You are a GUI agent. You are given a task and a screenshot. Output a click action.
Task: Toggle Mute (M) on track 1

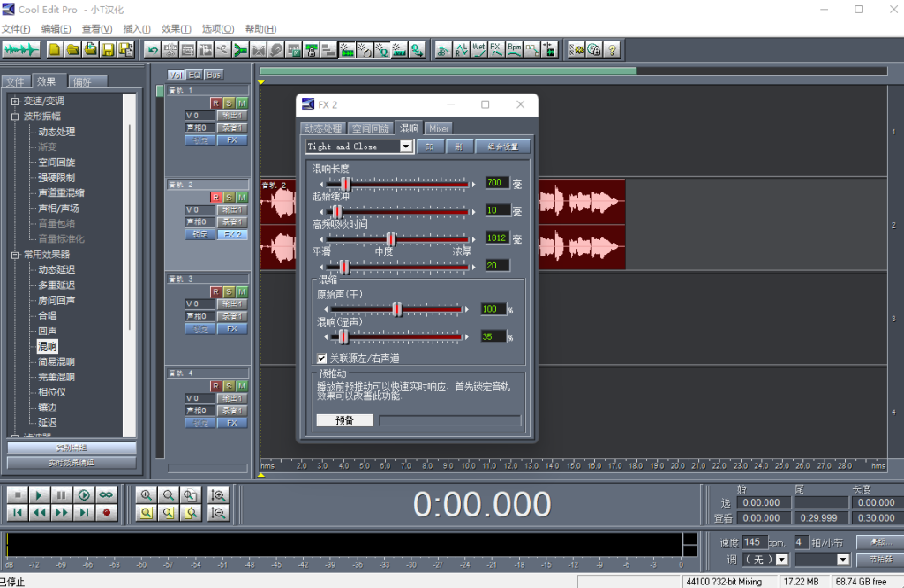pyautogui.click(x=242, y=103)
